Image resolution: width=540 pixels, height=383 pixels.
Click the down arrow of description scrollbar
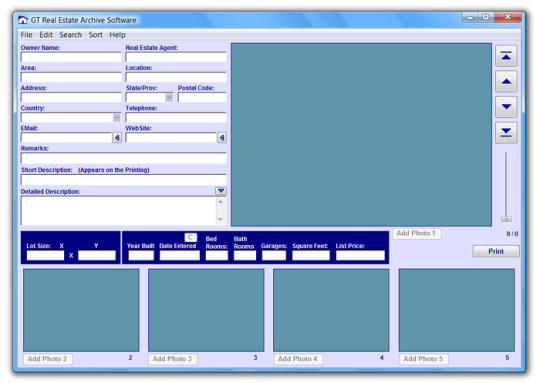(x=221, y=219)
